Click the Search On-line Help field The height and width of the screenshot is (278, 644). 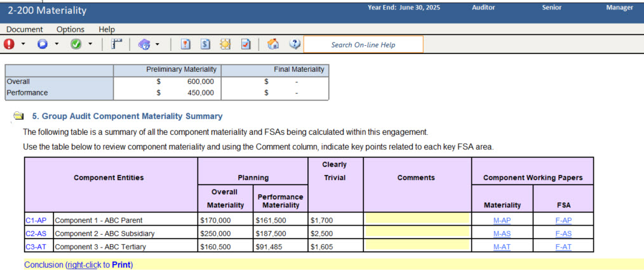[x=363, y=45]
